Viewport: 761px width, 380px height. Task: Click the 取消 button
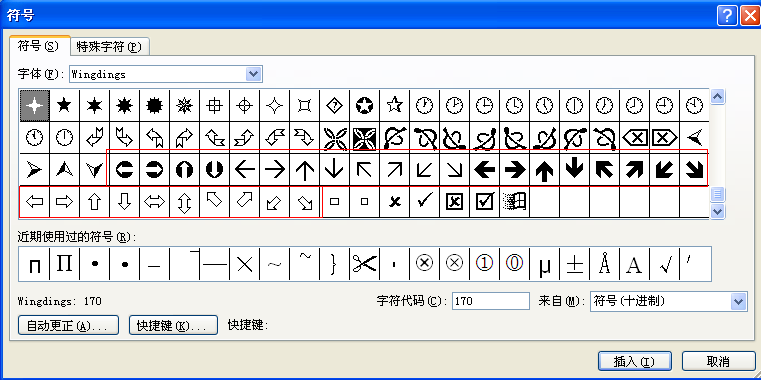pos(718,361)
